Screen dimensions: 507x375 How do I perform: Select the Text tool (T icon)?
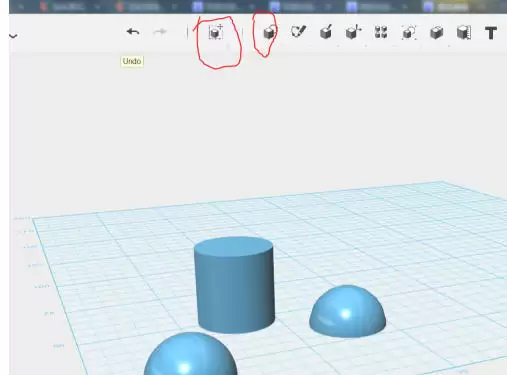coord(491,33)
